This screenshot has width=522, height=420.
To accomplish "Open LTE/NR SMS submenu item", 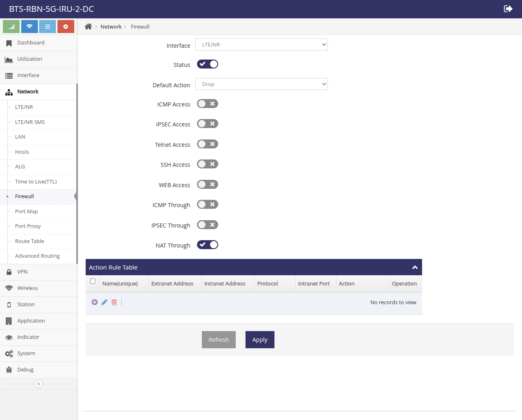I will coord(30,122).
